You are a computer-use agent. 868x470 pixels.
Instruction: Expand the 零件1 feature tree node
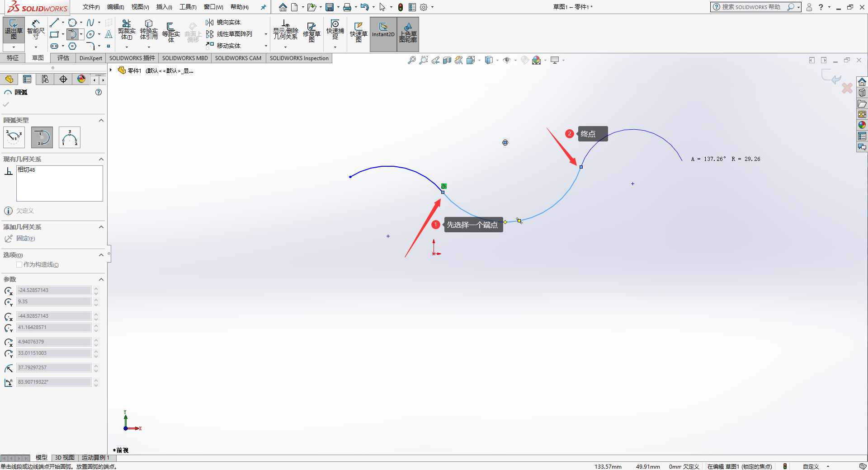(111, 70)
